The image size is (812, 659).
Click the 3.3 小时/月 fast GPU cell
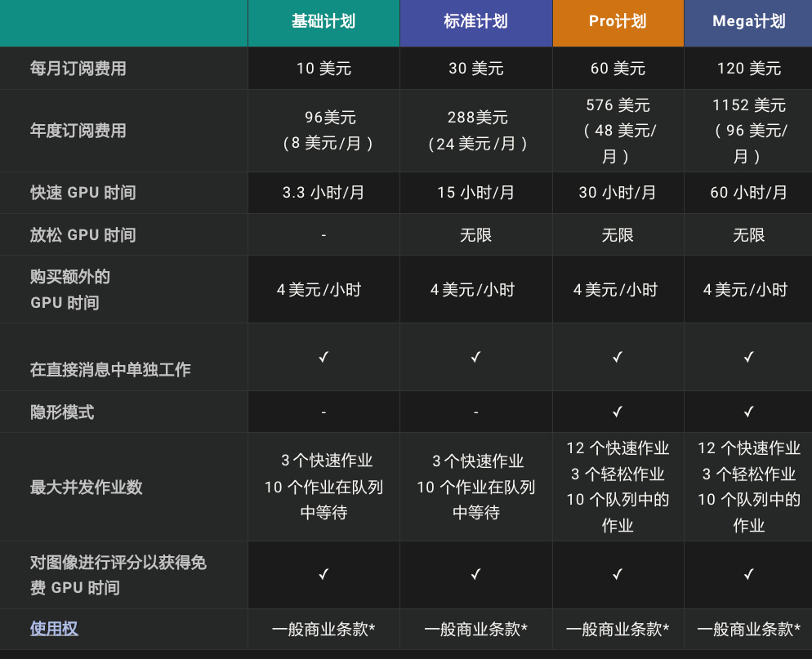[323, 193]
